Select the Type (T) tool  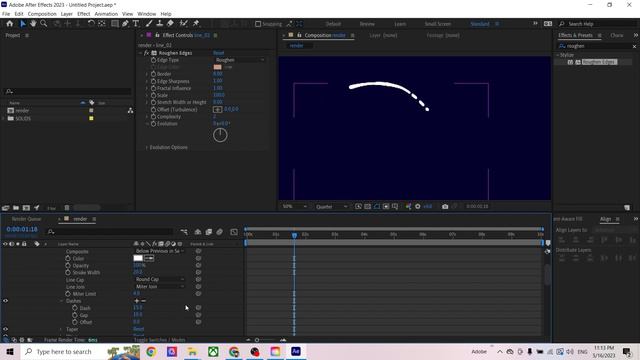click(136, 24)
